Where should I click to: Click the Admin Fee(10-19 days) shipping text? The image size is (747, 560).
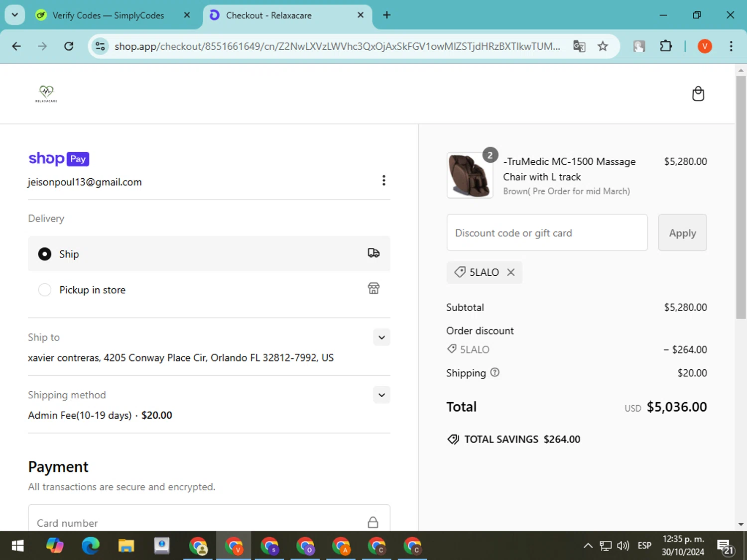pyautogui.click(x=80, y=415)
